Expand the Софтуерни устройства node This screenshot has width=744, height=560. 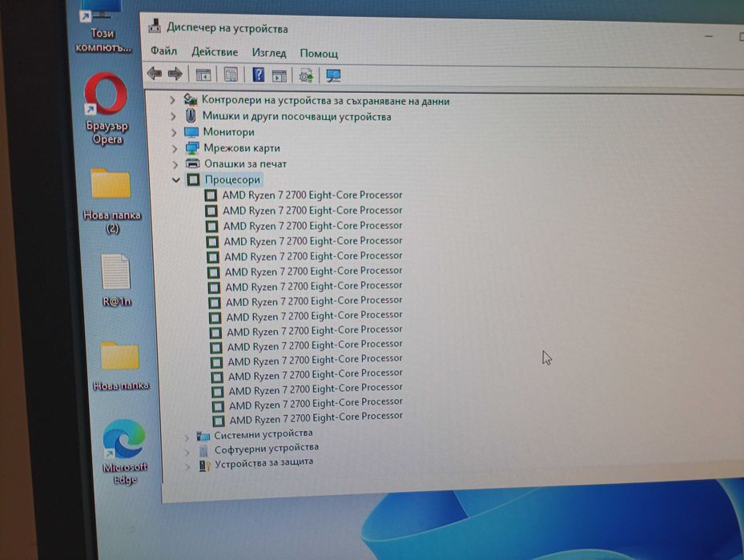pos(187,453)
